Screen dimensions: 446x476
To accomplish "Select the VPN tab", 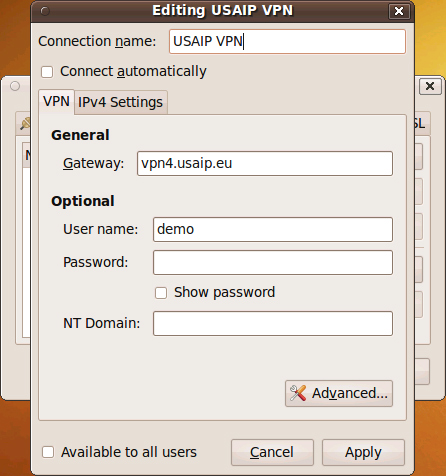I will [56, 101].
